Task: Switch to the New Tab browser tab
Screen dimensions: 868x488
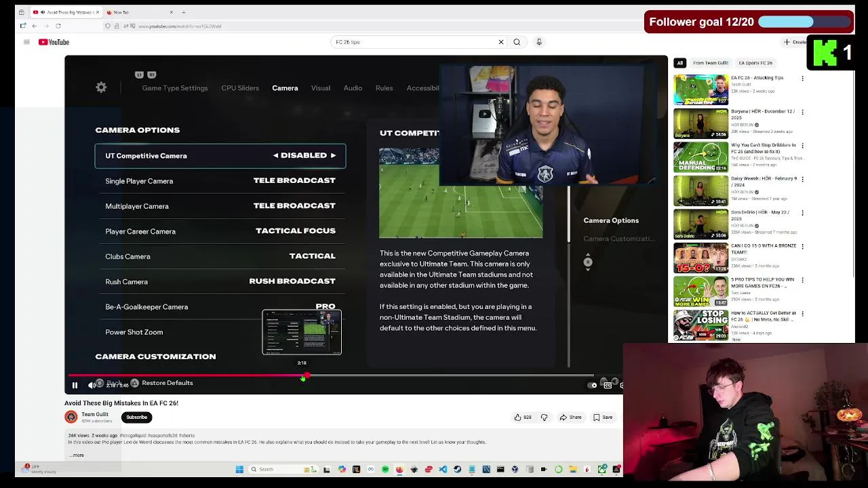Action: tap(139, 12)
